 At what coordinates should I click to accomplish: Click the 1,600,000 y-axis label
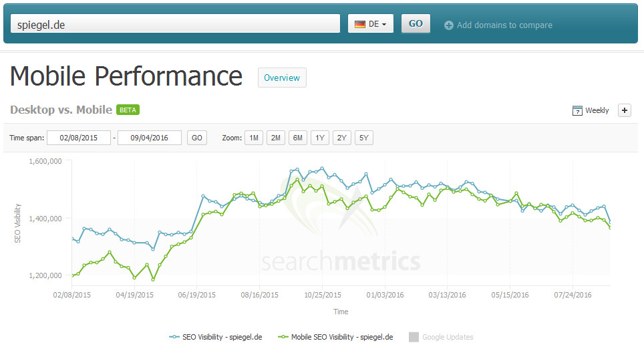(45, 161)
